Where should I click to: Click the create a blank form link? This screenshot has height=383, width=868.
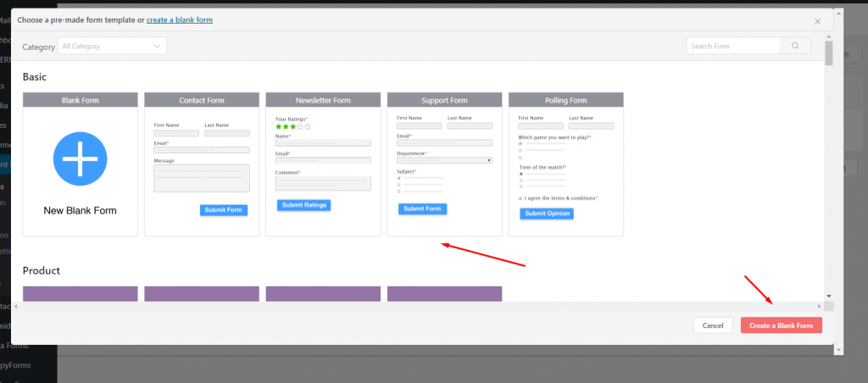pos(180,20)
